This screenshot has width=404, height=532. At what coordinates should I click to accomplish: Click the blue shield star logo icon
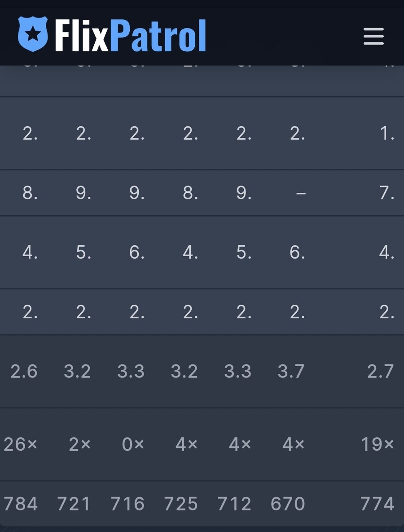tap(33, 34)
